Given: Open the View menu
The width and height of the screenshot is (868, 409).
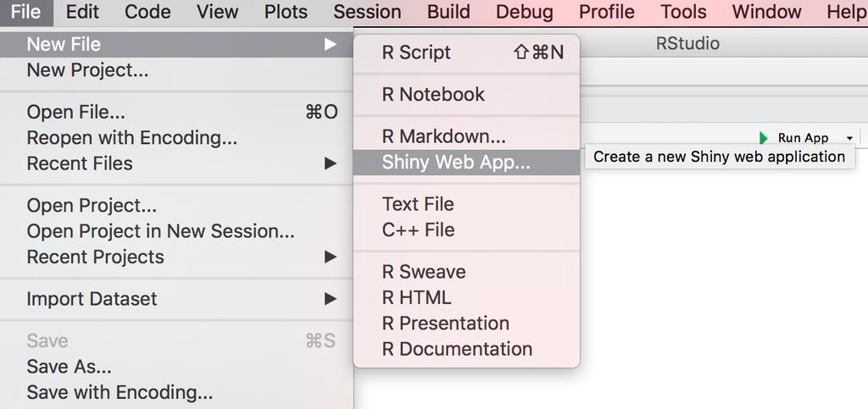Looking at the screenshot, I should pyautogui.click(x=217, y=12).
